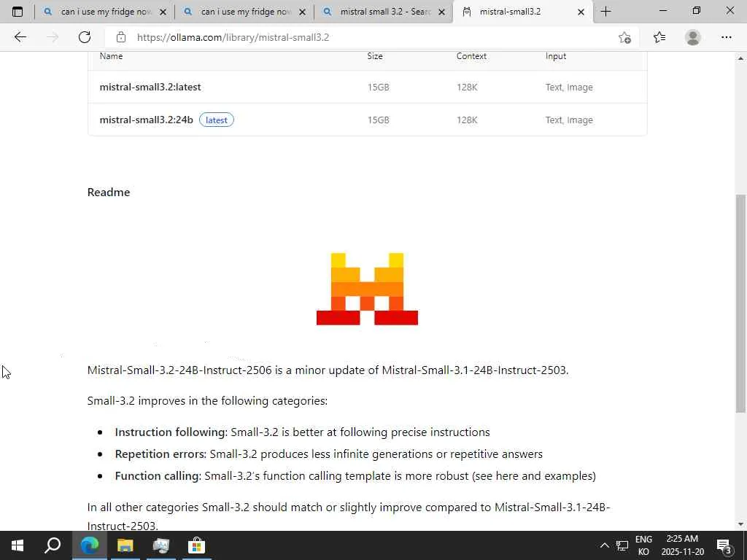Click the blue 'latest' badge

click(216, 120)
